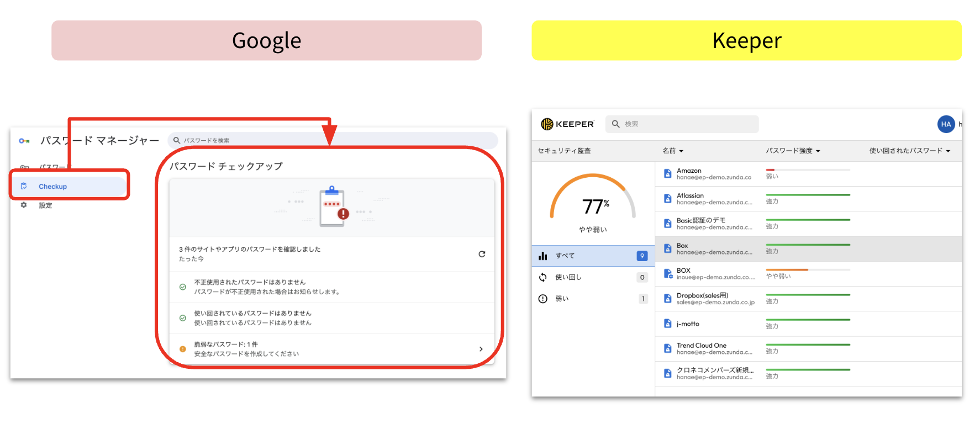The width and height of the screenshot is (980, 424).
Task: Click the record icon for Dropbox(sales用)
Action: click(668, 299)
